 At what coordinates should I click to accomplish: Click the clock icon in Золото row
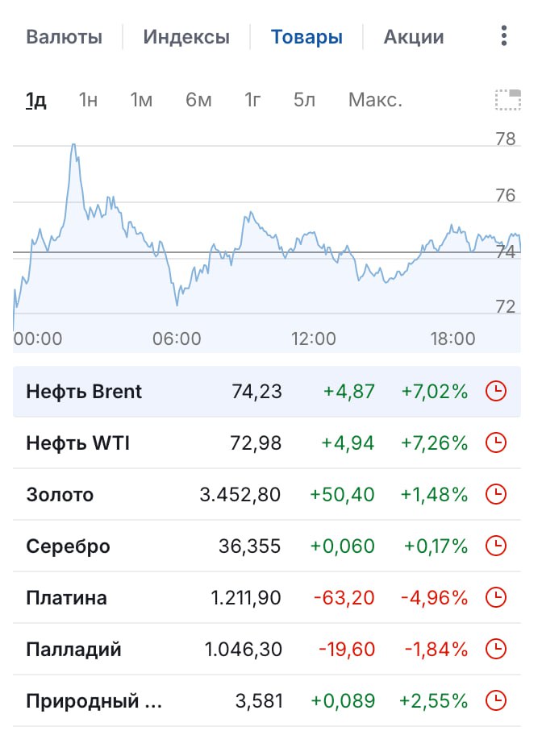496,494
